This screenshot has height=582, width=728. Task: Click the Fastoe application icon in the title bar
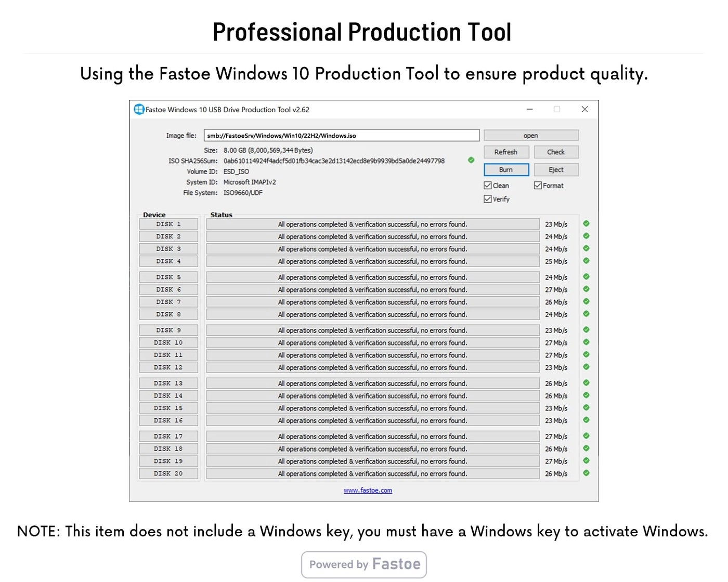pos(138,109)
